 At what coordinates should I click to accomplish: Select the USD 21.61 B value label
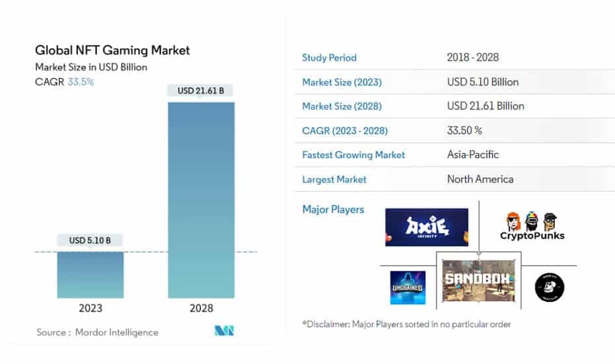201,91
